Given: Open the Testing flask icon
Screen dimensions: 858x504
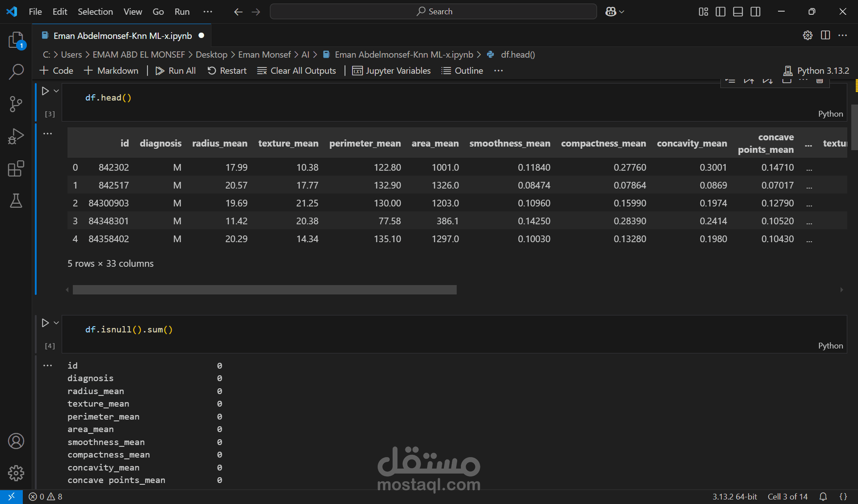Looking at the screenshot, I should (16, 201).
